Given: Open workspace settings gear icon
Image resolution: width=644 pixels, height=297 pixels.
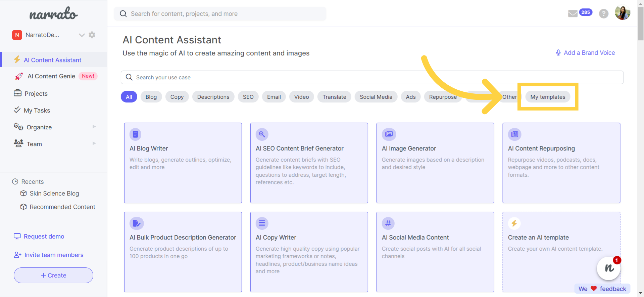Looking at the screenshot, I should click(x=92, y=35).
